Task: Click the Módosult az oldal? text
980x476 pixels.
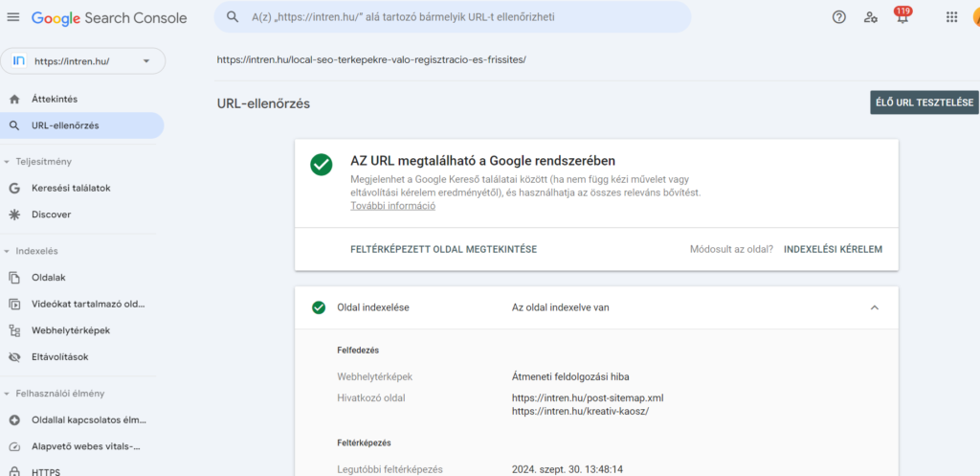Action: (732, 249)
